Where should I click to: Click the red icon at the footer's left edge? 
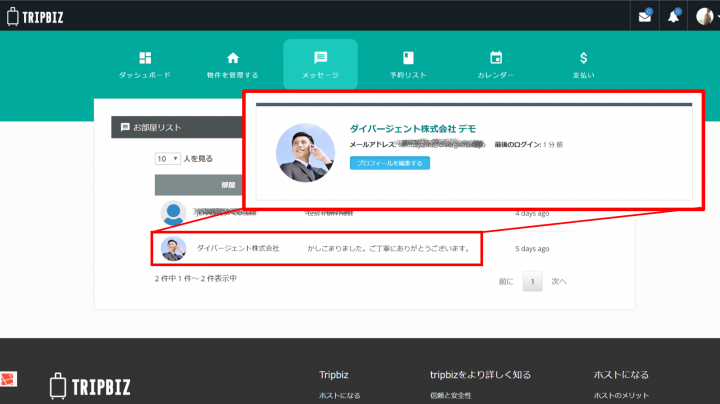[x=8, y=379]
